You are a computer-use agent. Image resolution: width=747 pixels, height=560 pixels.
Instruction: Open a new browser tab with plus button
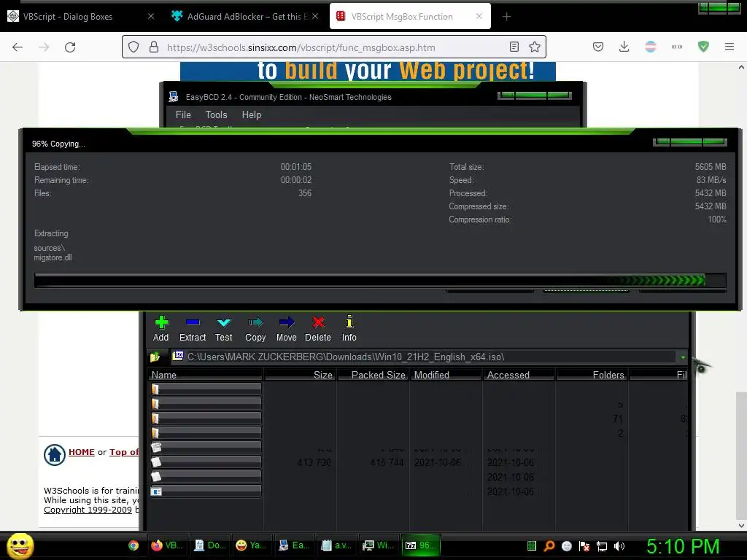(x=506, y=17)
